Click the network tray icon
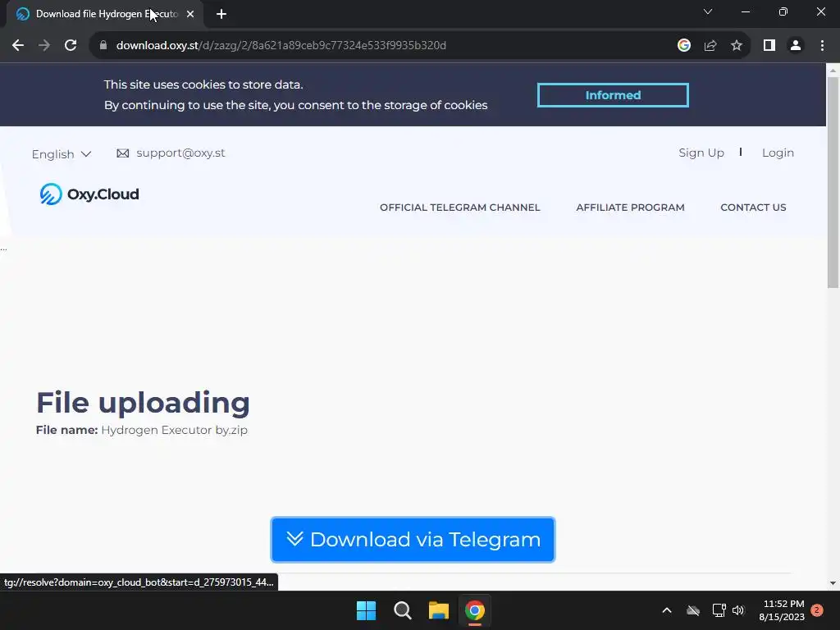 (x=719, y=610)
